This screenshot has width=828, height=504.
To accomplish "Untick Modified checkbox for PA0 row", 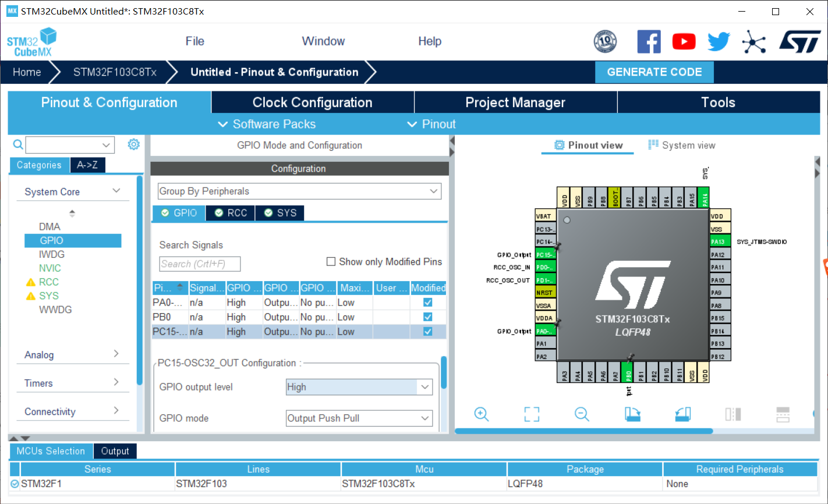I will pos(428,303).
